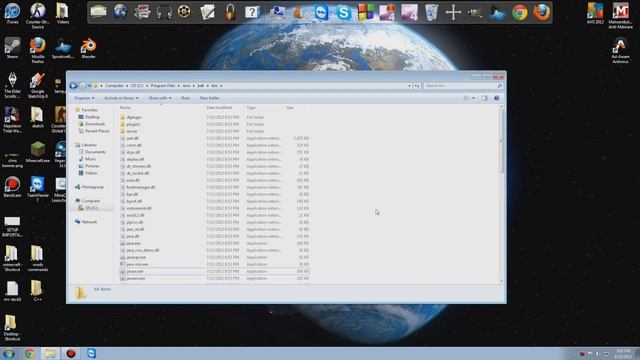
Task: Select Desktop under Favorites
Action: click(x=92, y=117)
